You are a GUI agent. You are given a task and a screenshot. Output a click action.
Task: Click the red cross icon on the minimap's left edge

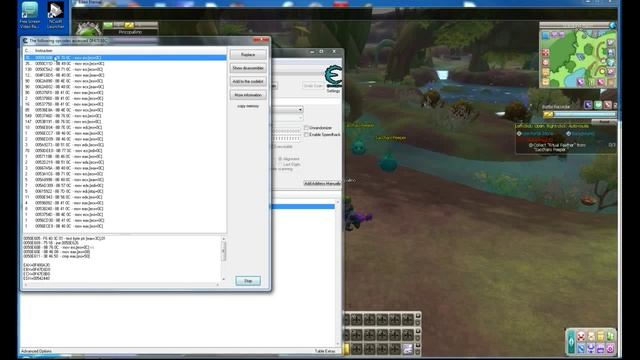pyautogui.click(x=545, y=53)
